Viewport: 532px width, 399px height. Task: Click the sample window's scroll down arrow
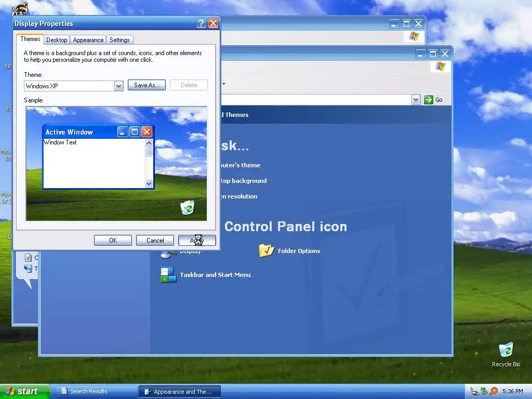point(149,183)
